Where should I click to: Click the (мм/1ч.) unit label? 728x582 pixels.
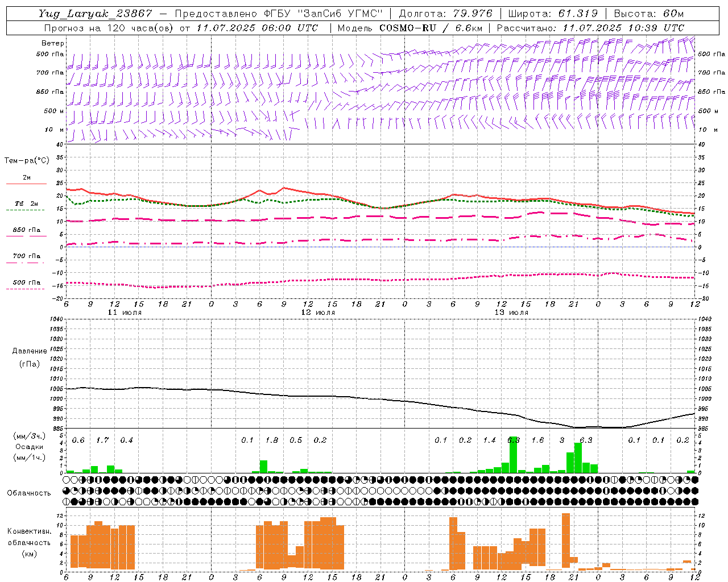pyautogui.click(x=30, y=458)
